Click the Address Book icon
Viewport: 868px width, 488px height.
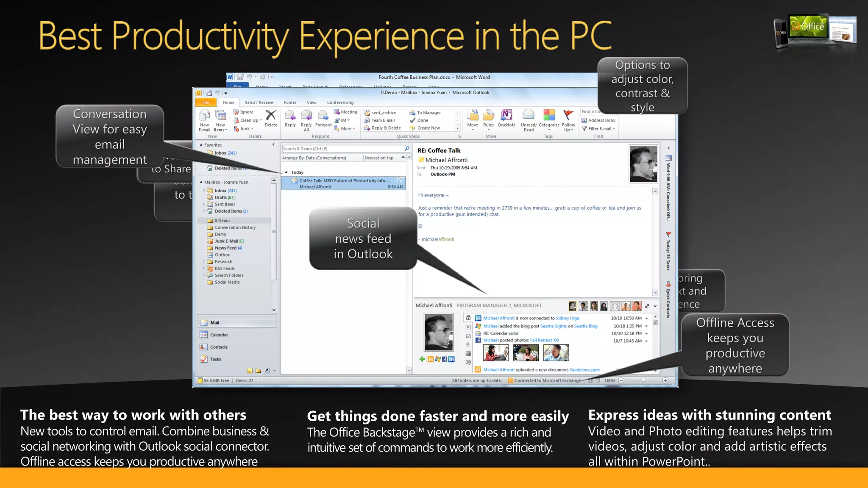584,120
